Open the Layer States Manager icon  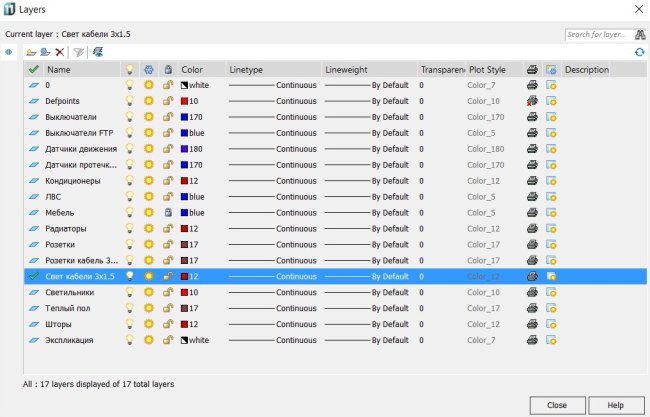[97, 51]
